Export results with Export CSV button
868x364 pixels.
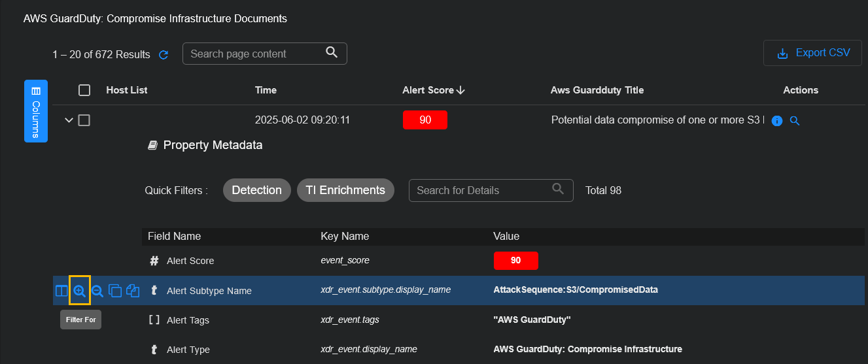[x=812, y=53]
